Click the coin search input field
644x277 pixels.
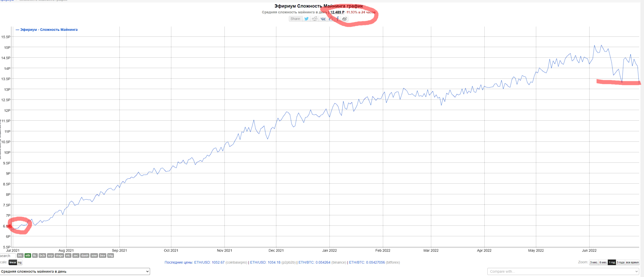[8, 256]
